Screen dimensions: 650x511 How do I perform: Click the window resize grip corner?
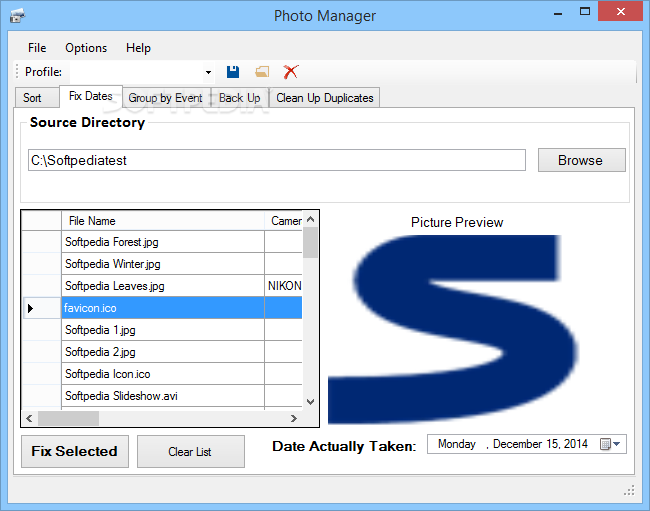click(629, 490)
